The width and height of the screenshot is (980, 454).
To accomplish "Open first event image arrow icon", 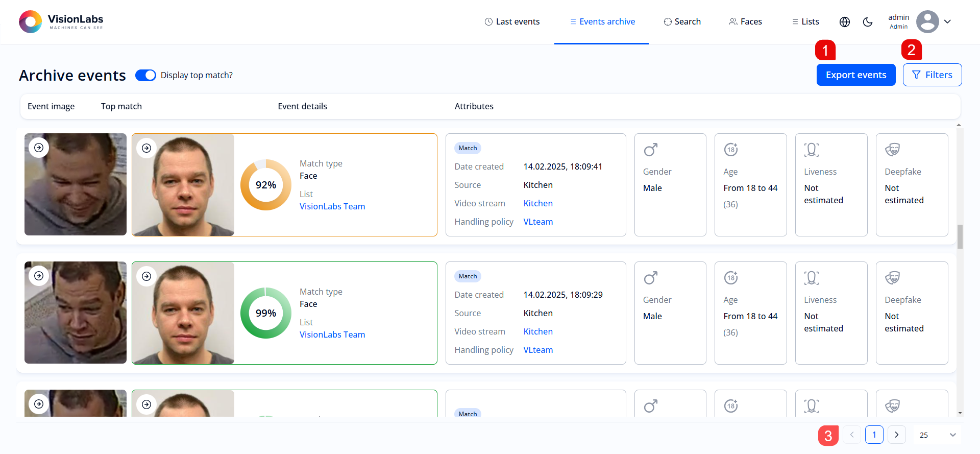I will (39, 148).
